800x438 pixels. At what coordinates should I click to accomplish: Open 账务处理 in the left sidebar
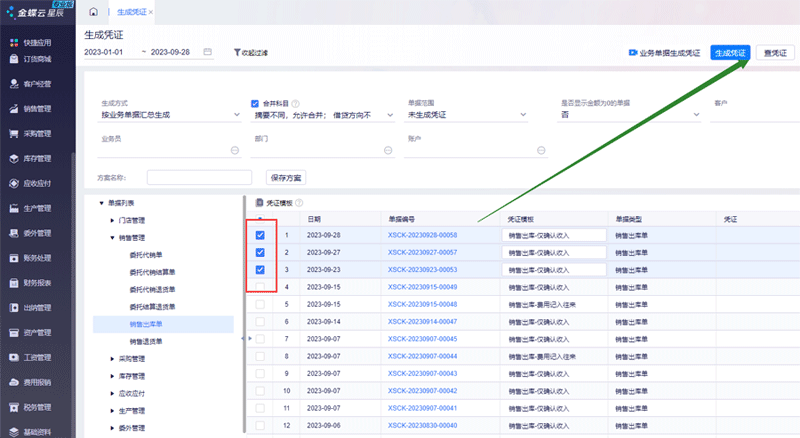point(31,258)
